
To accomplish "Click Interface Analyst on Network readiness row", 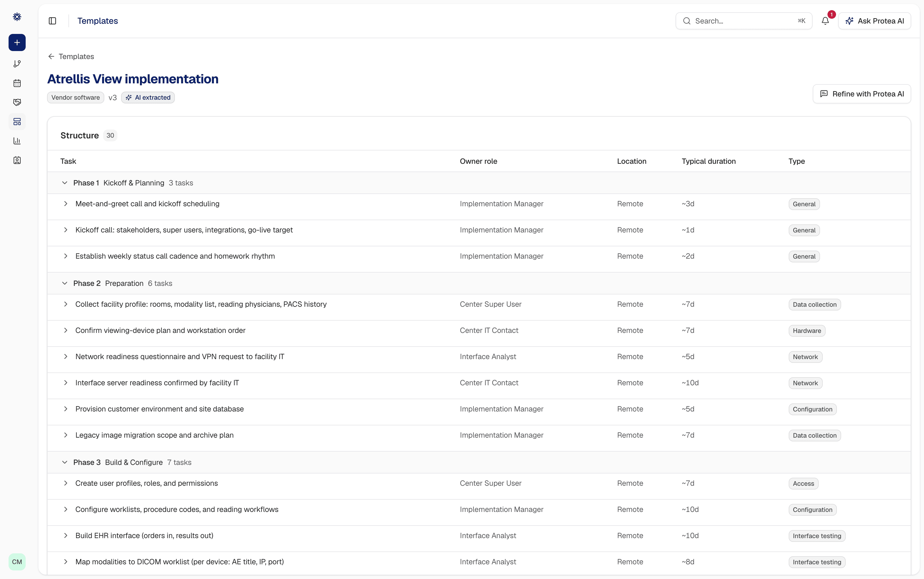I will coord(488,356).
